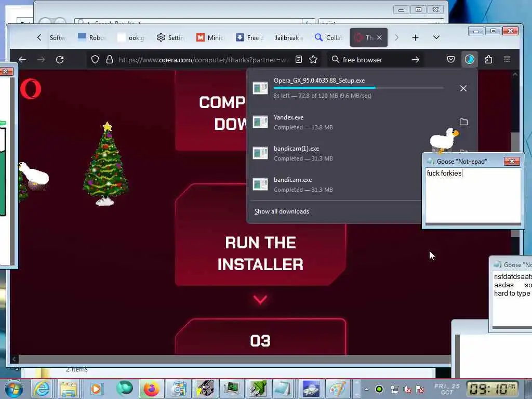
Task: Open the notepad taskbar icon
Action: pyautogui.click(x=282, y=389)
